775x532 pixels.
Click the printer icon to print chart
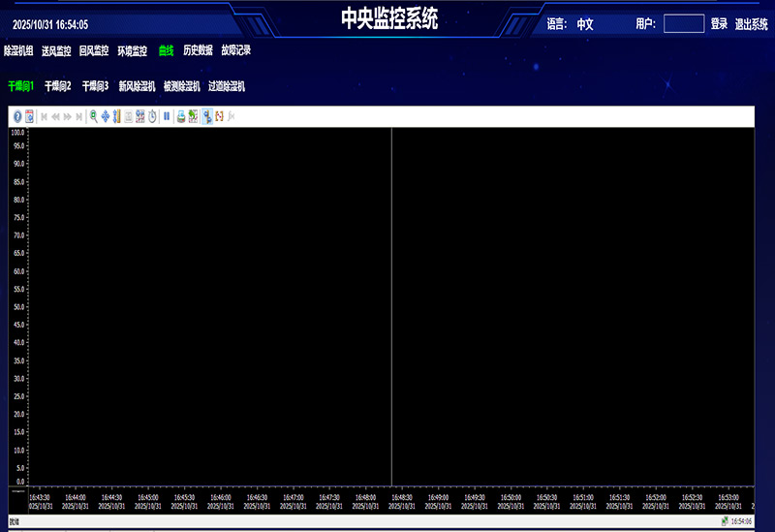181,116
